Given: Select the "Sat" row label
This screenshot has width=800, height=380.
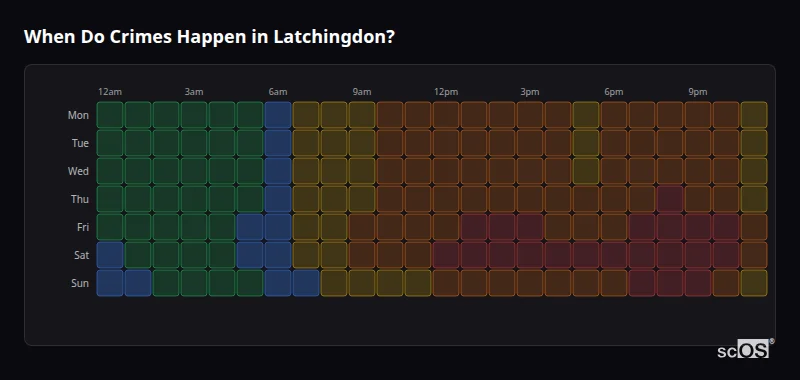Looking at the screenshot, I should [x=81, y=256].
